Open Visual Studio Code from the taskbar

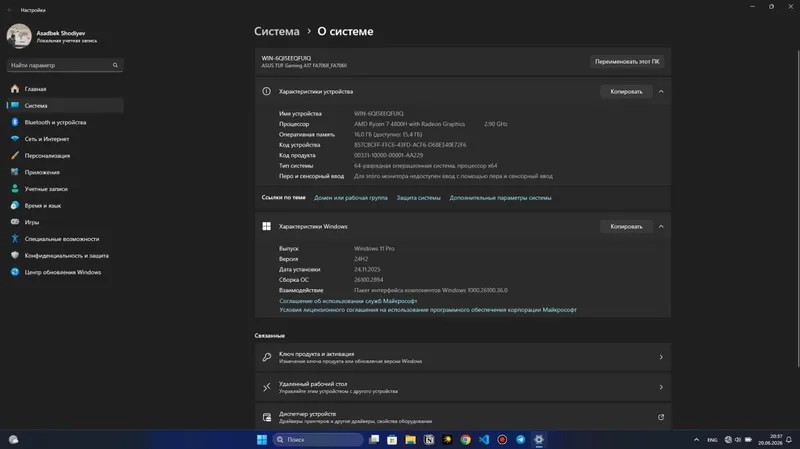tap(484, 439)
